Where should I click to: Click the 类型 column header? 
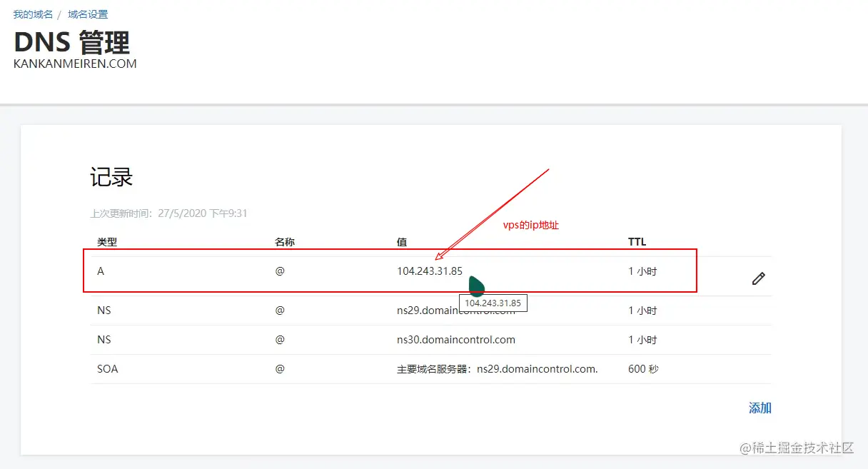107,242
